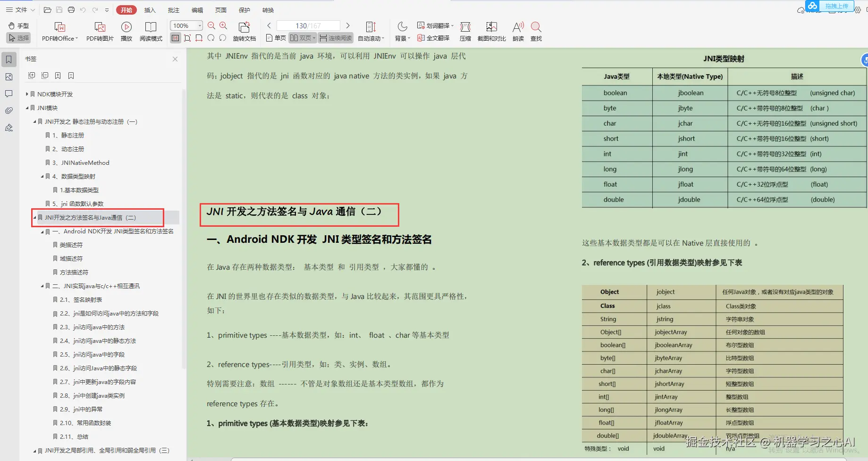Toggle 手型 hand tool

click(18, 26)
